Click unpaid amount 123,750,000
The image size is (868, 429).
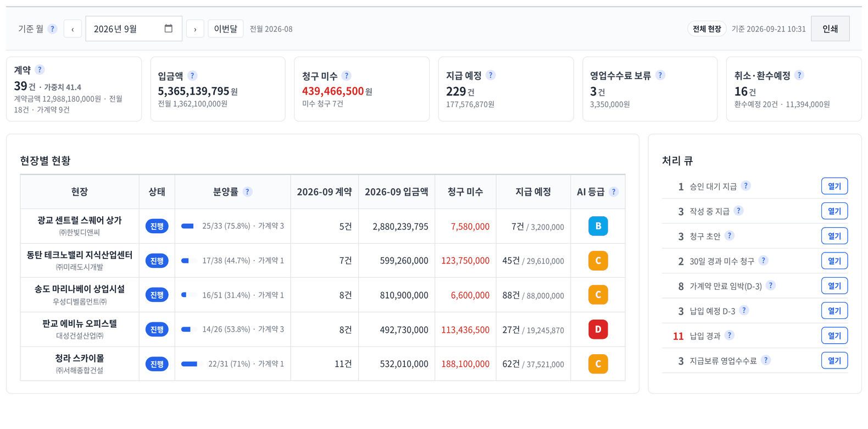click(465, 261)
